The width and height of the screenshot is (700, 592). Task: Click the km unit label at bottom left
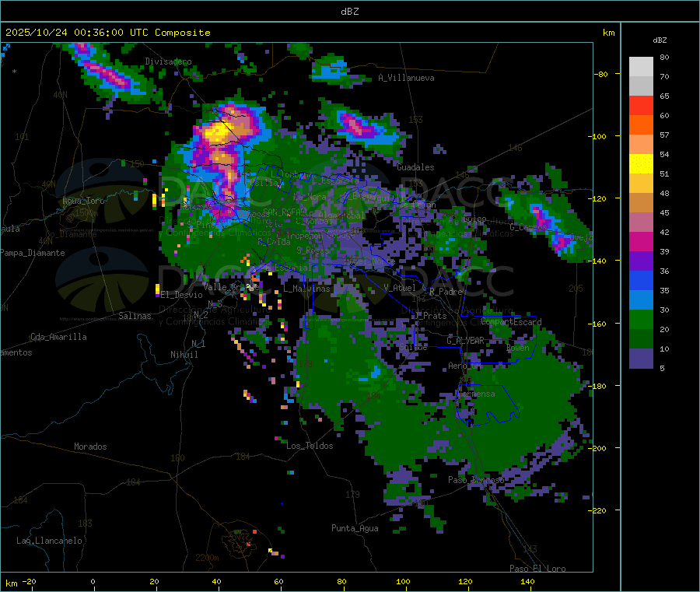click(x=11, y=583)
